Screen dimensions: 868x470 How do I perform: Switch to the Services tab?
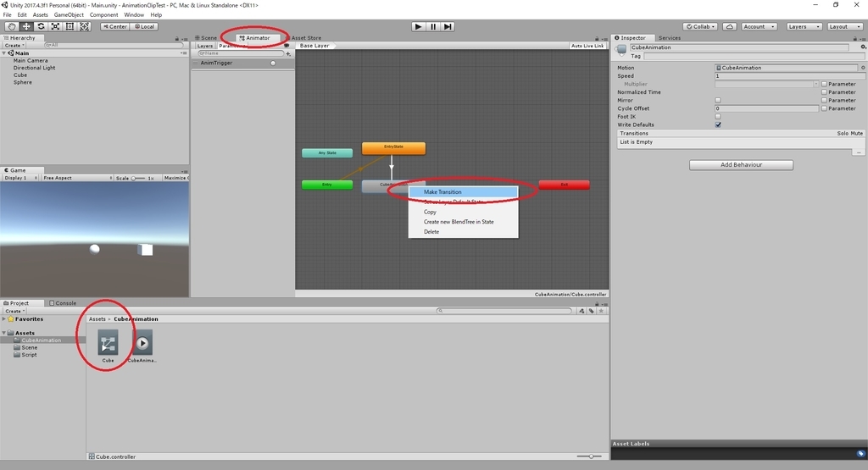pyautogui.click(x=670, y=38)
